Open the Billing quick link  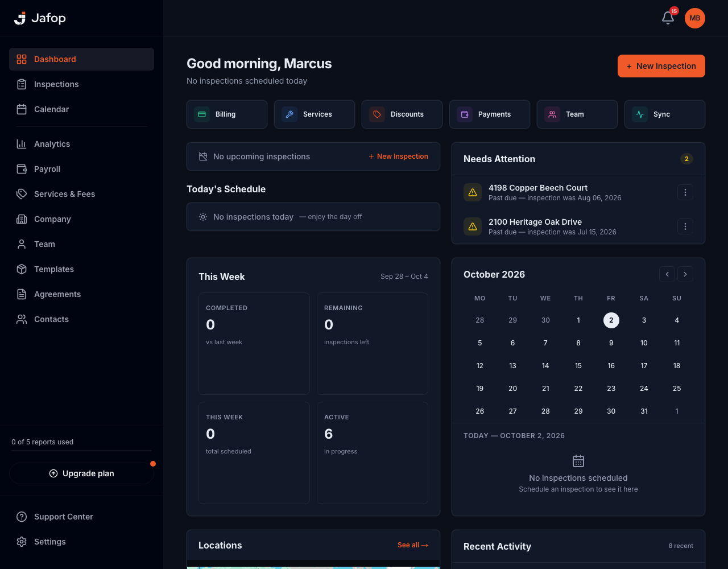coord(227,114)
